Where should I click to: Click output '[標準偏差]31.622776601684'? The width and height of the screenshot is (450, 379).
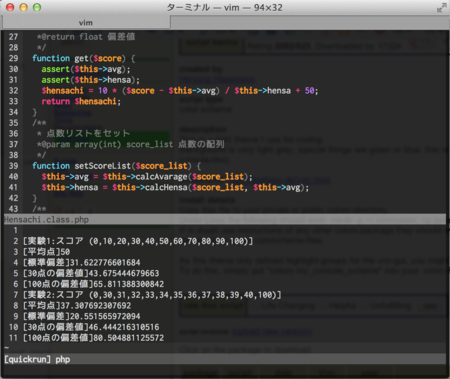(81, 262)
